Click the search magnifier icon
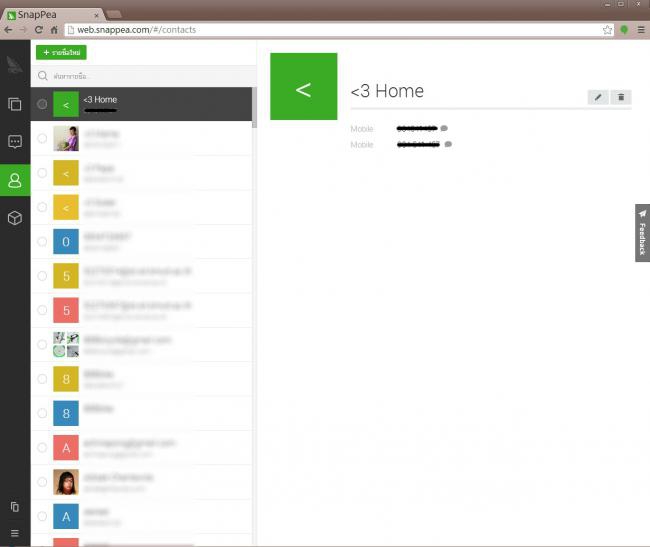The image size is (650, 547). coord(43,76)
